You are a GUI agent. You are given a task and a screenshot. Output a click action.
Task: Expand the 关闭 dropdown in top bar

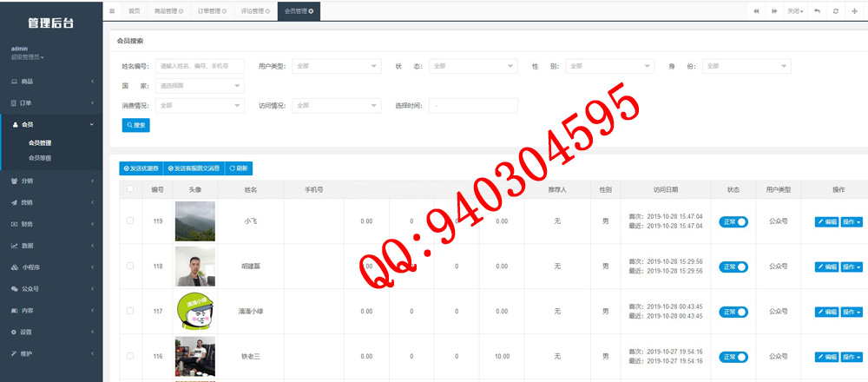click(x=795, y=11)
